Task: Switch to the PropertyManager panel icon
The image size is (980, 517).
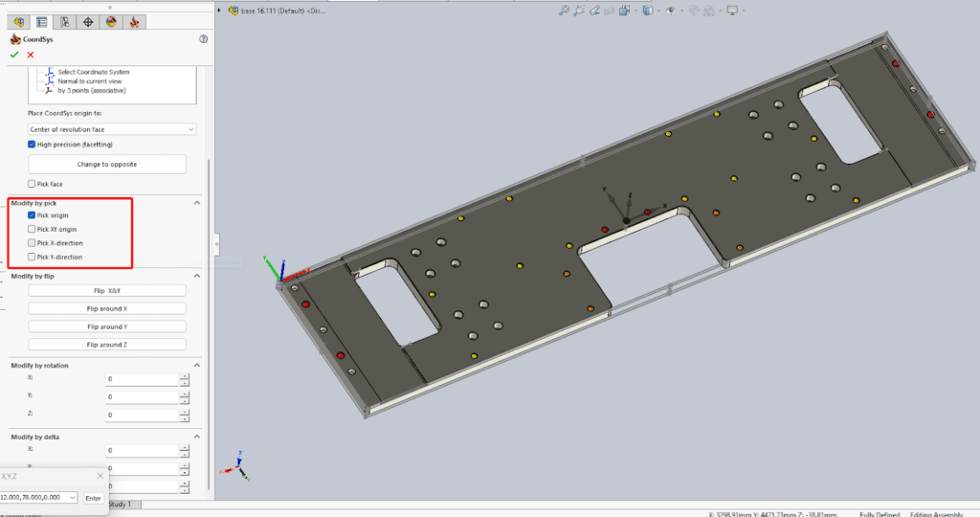Action: coord(41,21)
